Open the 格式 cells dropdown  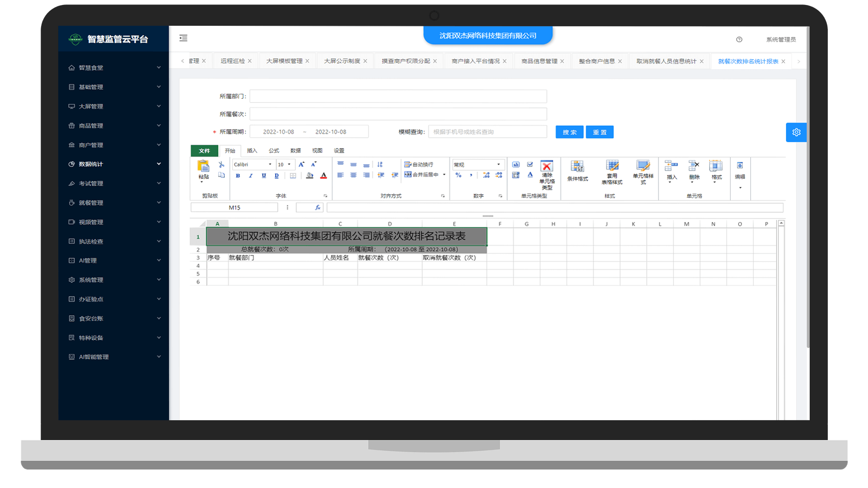[x=716, y=171]
